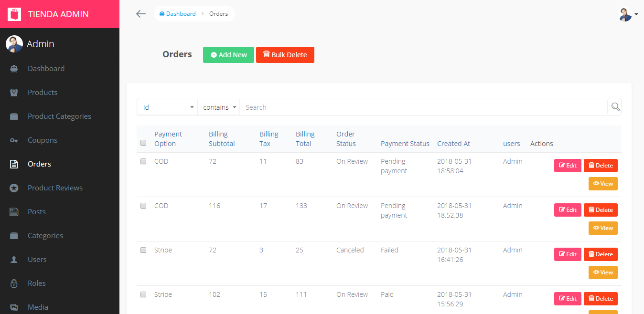The height and width of the screenshot is (314, 644).
Task: Edit the order with total 133
Action: [568, 210]
